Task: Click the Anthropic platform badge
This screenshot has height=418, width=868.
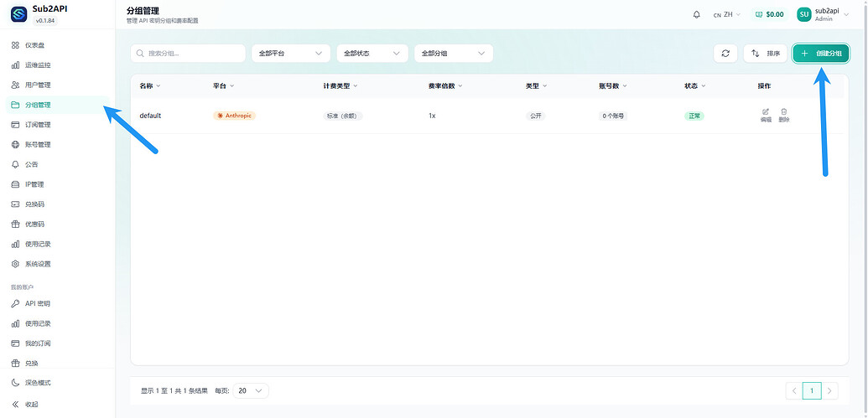Action: point(234,116)
